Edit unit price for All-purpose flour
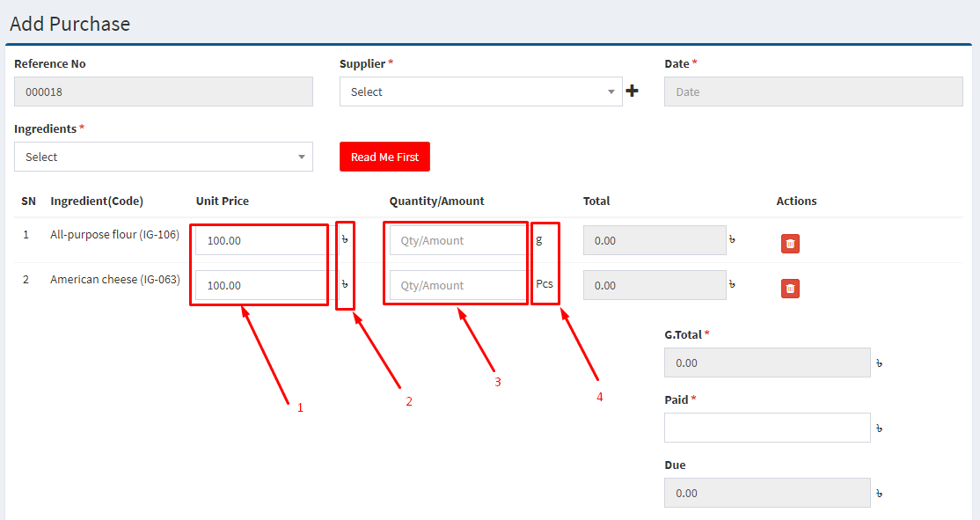The width and height of the screenshot is (980, 520). pyautogui.click(x=260, y=240)
